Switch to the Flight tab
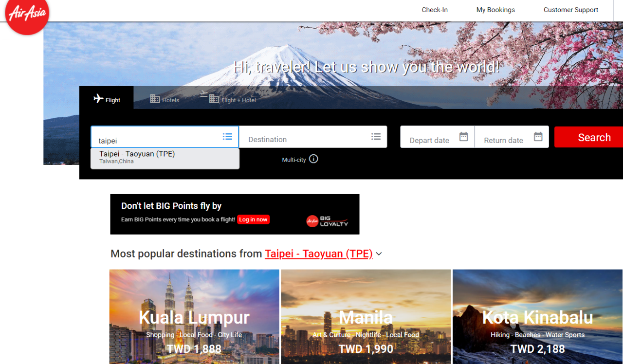This screenshot has height=364, width=623. click(107, 99)
